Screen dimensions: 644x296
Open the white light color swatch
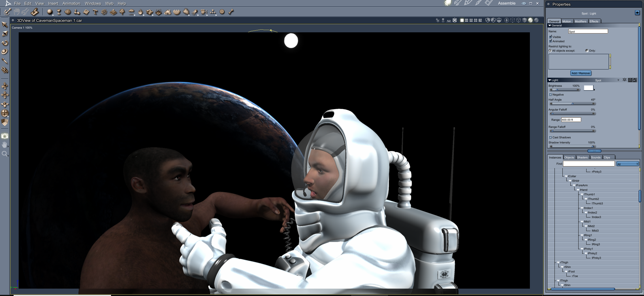[588, 88]
